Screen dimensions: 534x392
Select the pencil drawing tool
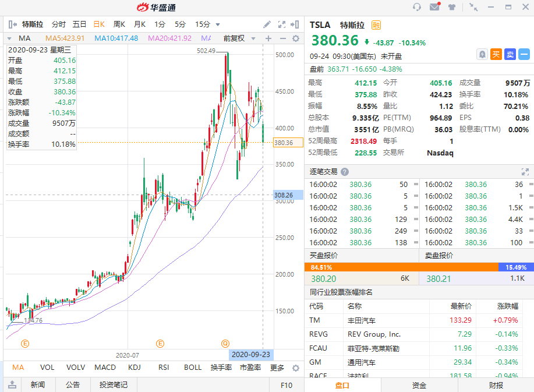coord(267,24)
